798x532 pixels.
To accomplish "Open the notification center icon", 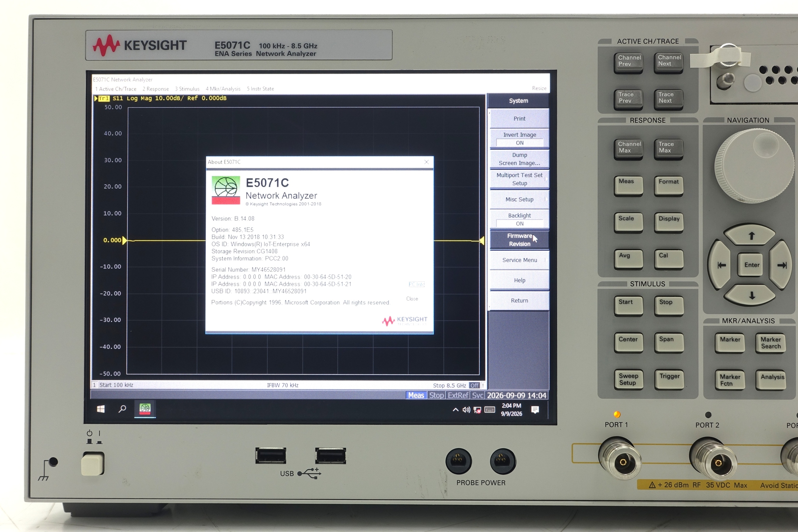I will (535, 410).
